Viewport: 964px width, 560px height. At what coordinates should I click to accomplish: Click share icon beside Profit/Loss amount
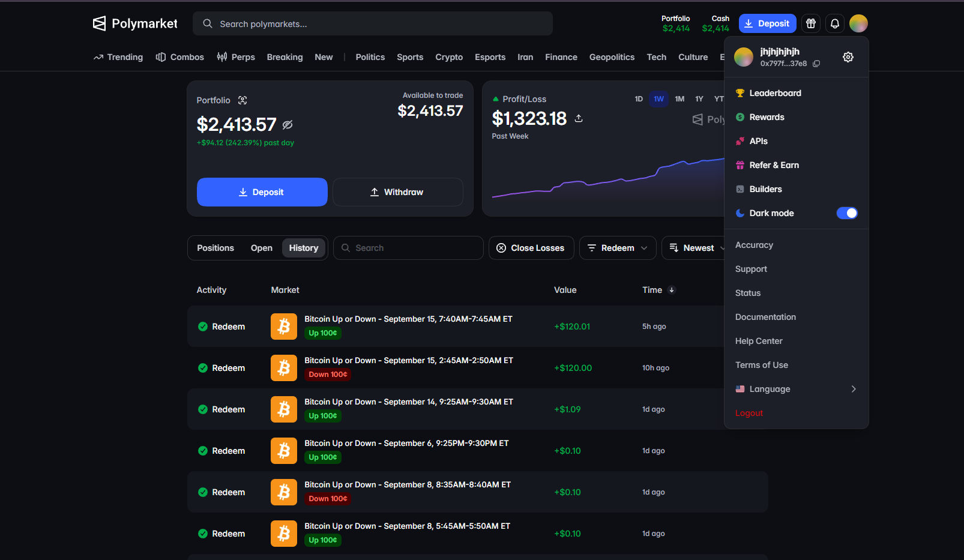[579, 118]
